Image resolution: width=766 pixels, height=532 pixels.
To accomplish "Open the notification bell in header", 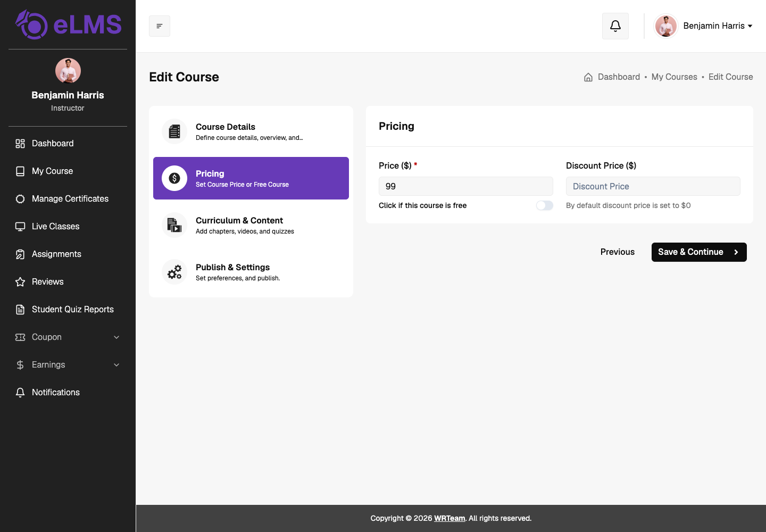I will click(615, 26).
